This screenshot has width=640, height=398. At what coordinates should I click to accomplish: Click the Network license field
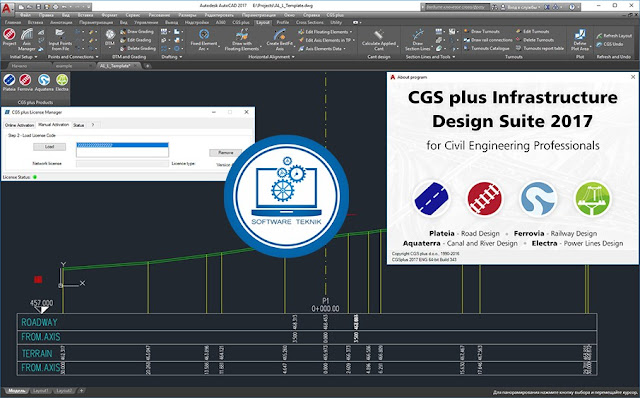tap(122, 164)
